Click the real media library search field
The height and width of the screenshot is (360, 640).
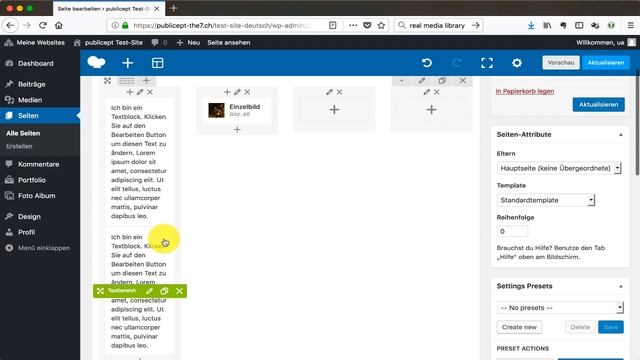pyautogui.click(x=437, y=25)
